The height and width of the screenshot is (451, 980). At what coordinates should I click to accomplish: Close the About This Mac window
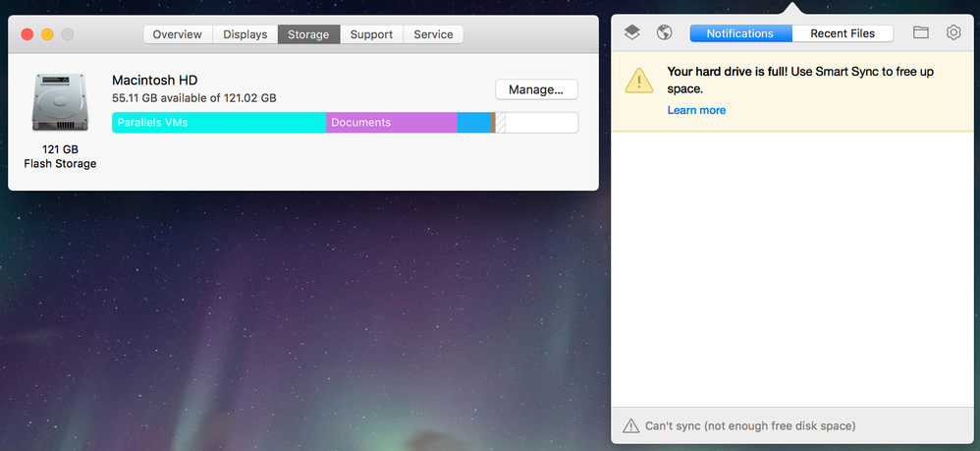tap(27, 34)
